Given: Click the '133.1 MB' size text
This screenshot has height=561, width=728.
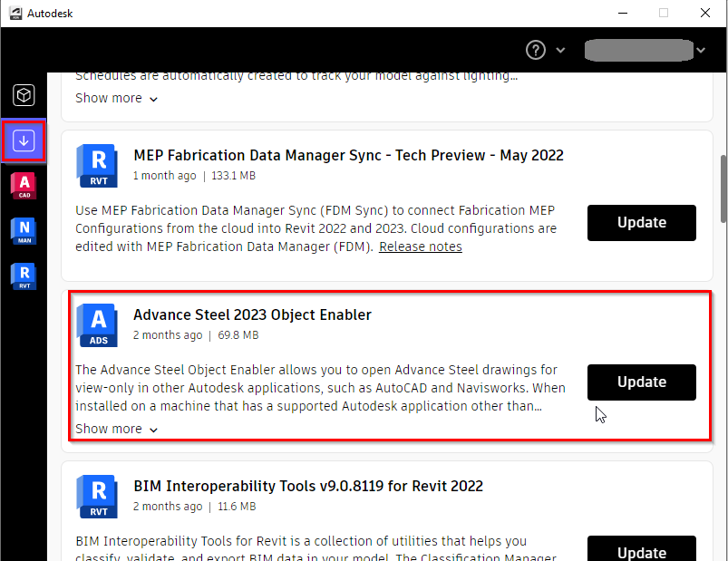Looking at the screenshot, I should [x=234, y=176].
